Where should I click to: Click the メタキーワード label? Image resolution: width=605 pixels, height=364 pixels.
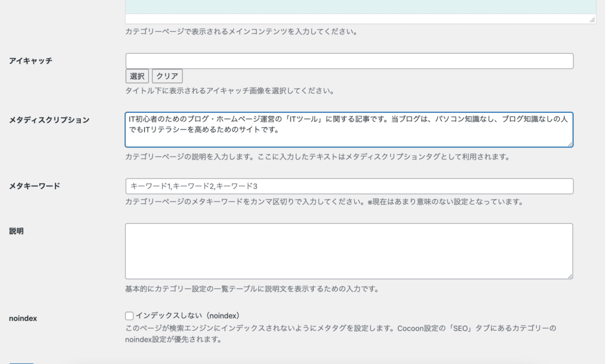tap(34, 186)
